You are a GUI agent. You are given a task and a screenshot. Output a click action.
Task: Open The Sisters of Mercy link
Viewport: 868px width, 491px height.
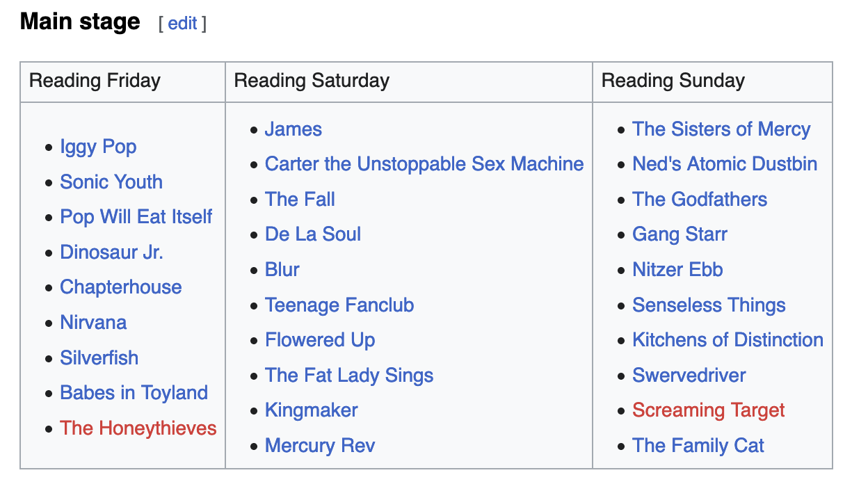[x=721, y=129]
